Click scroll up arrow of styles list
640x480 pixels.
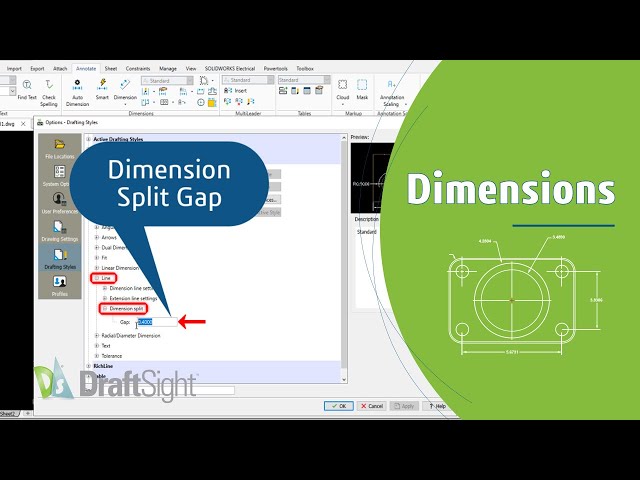(344, 138)
